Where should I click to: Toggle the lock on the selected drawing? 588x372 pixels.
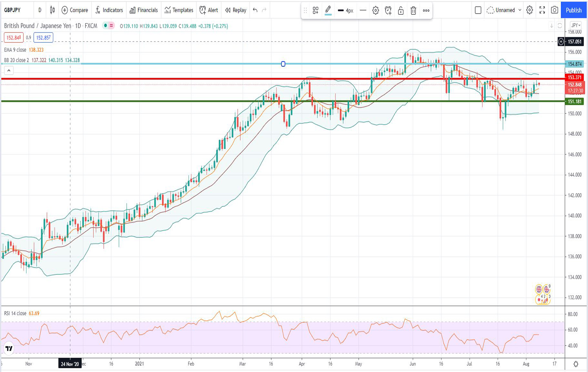401,11
